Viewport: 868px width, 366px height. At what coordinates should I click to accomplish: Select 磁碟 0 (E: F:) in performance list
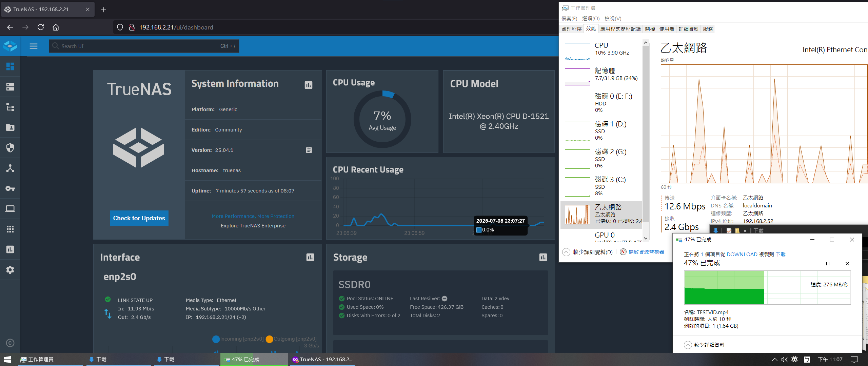(x=601, y=103)
